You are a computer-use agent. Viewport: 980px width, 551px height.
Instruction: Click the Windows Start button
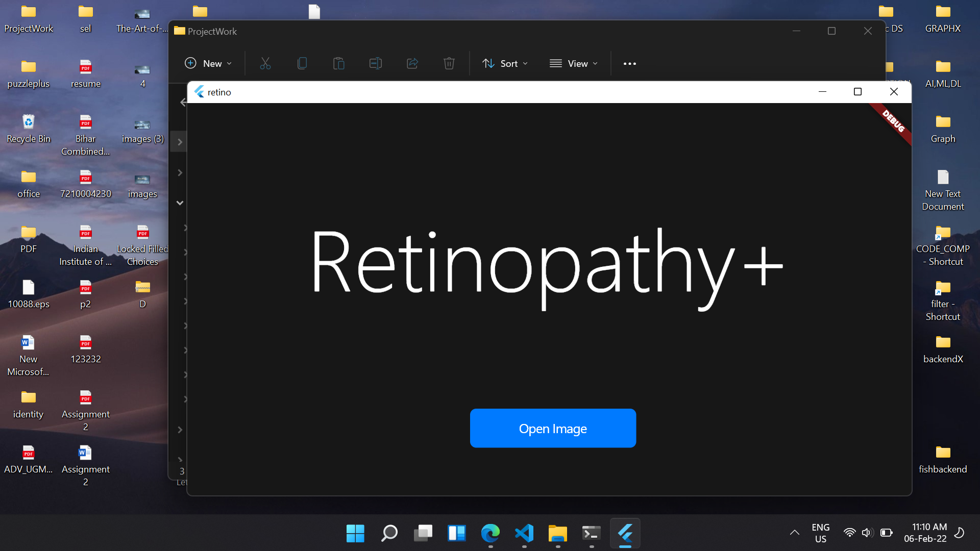pyautogui.click(x=355, y=534)
